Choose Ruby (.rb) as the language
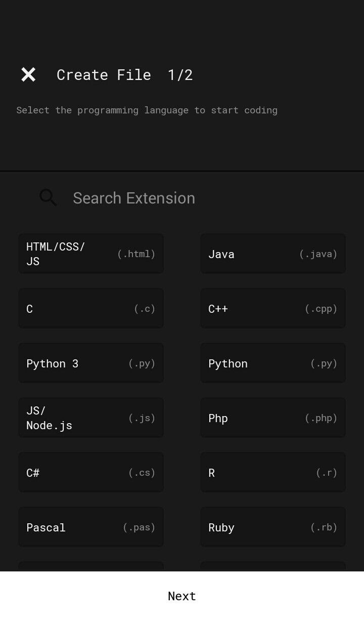The width and height of the screenshot is (364, 620). (x=273, y=527)
